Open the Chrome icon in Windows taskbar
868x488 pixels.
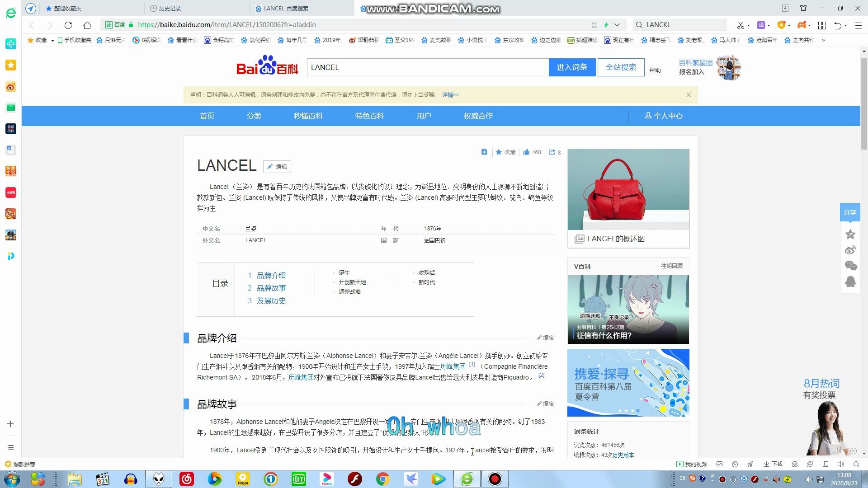tap(382, 479)
